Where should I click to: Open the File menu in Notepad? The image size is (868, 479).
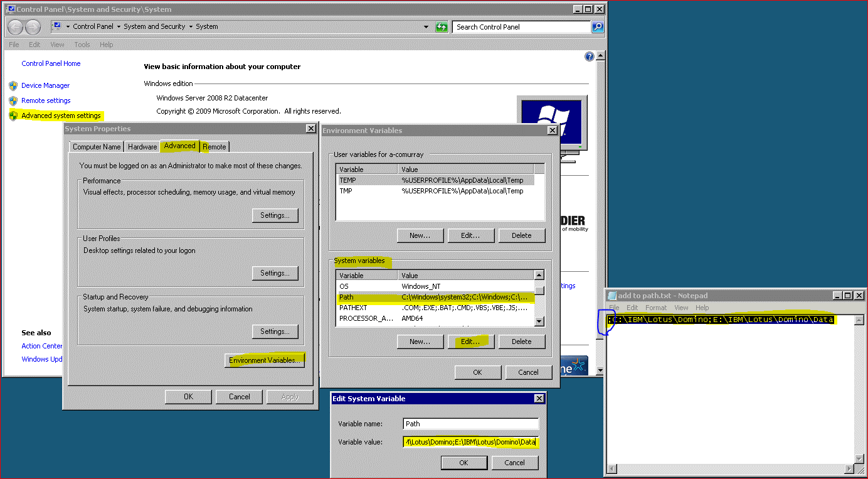(614, 308)
